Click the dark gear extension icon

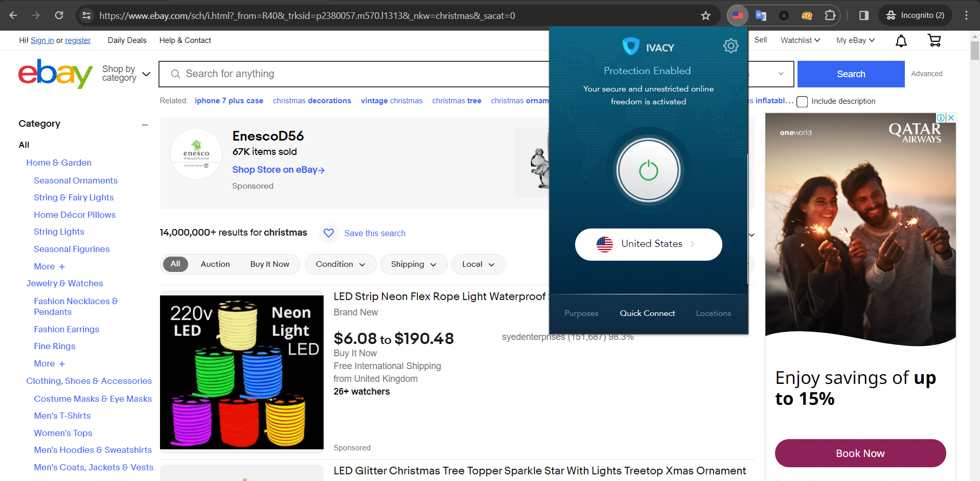(x=784, y=15)
